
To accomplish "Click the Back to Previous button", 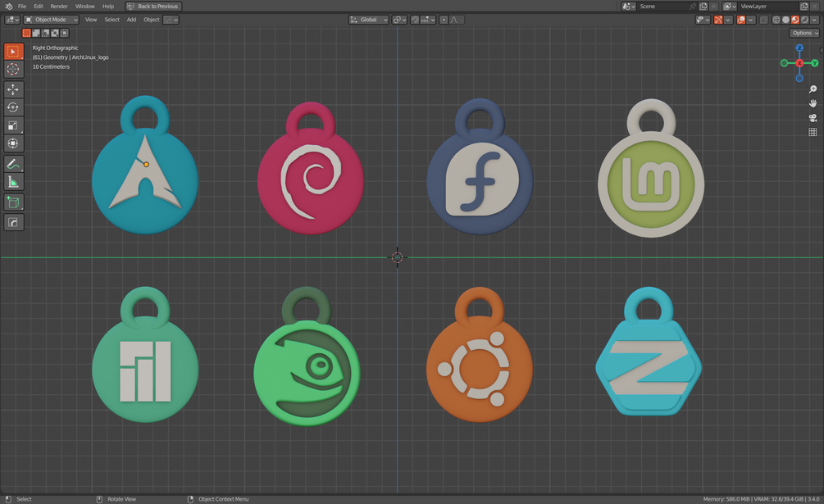I will click(x=153, y=7).
